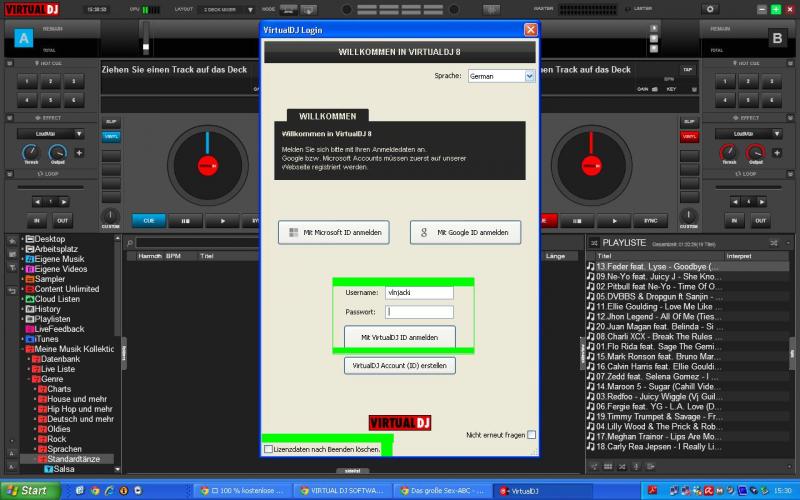
Task: Toggle the VINYL mode button on left deck
Action: [x=111, y=136]
